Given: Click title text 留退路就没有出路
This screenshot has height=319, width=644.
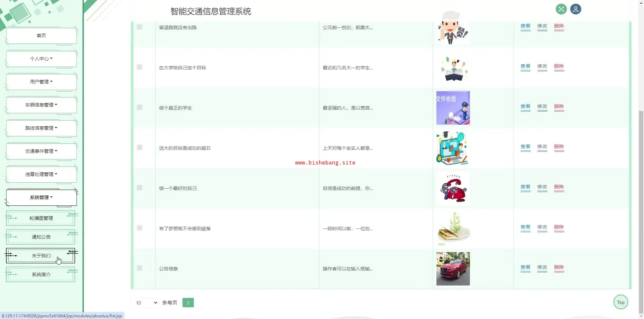Looking at the screenshot, I should (178, 27).
